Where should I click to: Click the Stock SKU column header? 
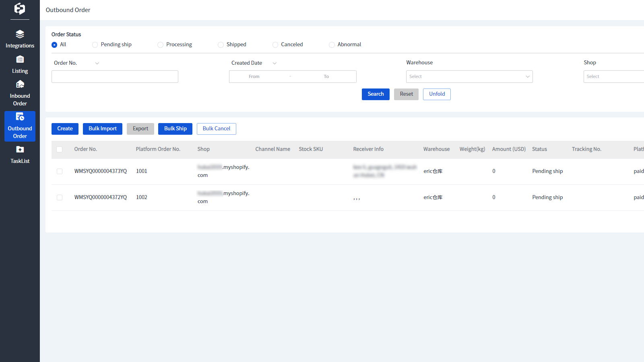(x=311, y=149)
